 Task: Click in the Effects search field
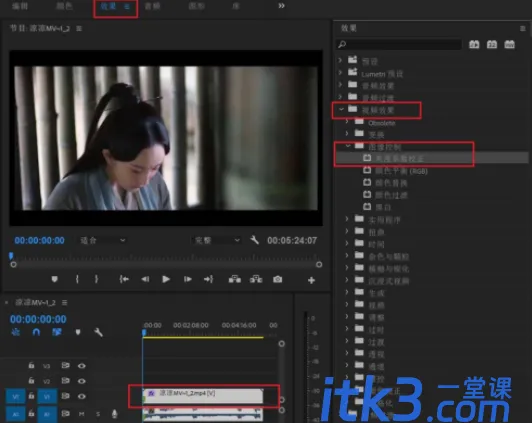(399, 44)
